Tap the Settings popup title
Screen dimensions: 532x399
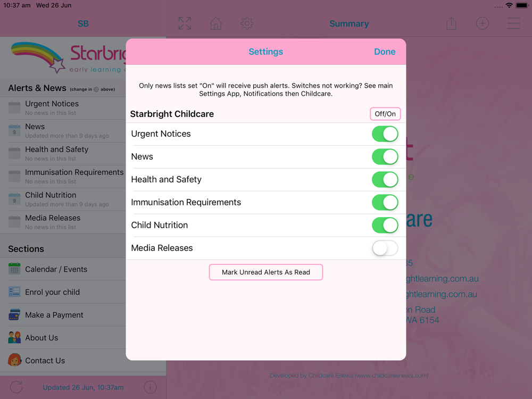tap(265, 52)
